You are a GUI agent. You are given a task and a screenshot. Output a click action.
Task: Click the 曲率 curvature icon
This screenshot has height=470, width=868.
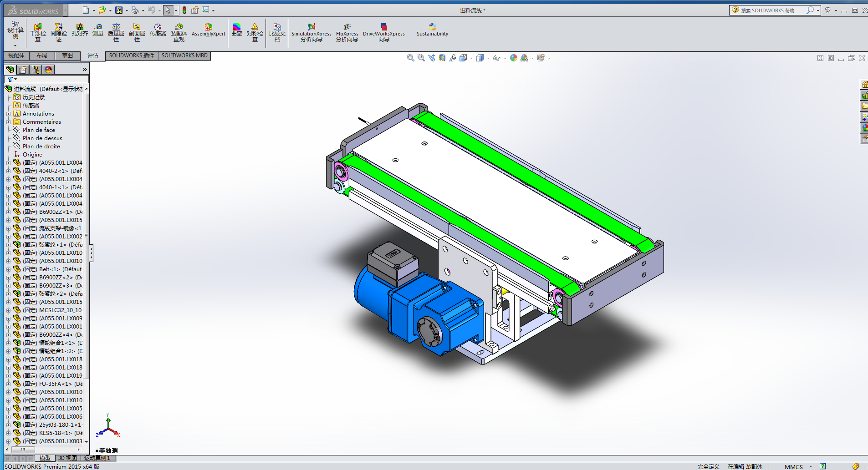(x=237, y=30)
